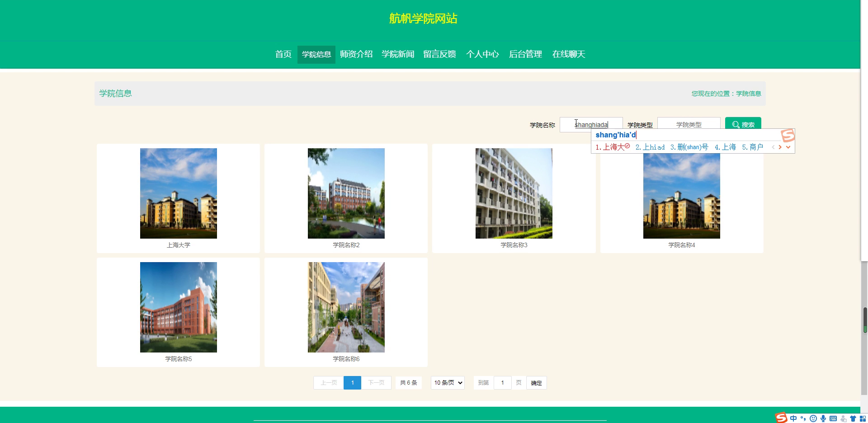
Task: Click the breadcrumb 您现在的位置：学院信息
Action: tap(726, 94)
